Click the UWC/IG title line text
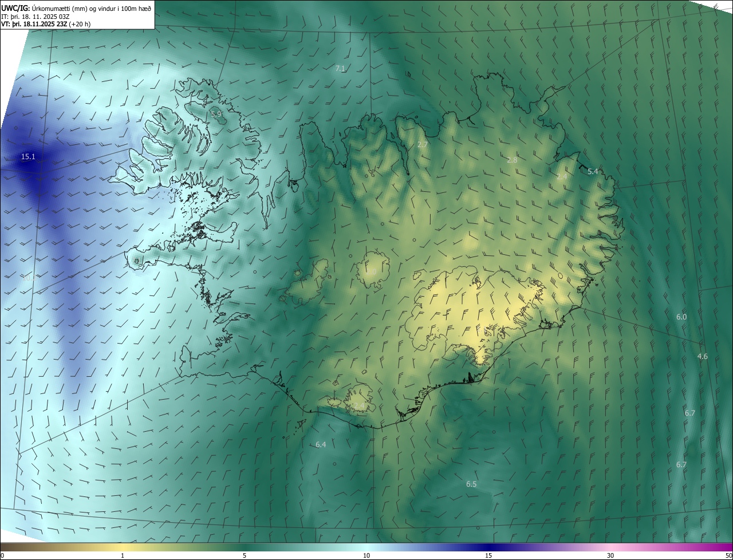733x560 pixels. (76, 7)
